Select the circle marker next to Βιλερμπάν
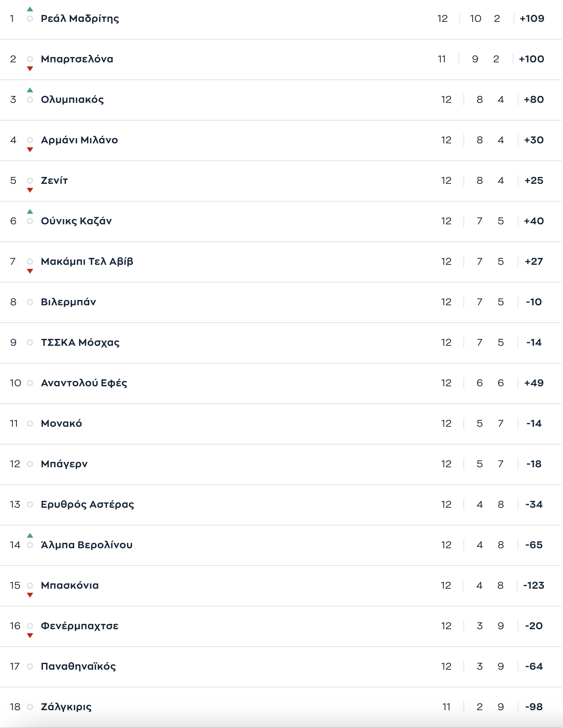The width and height of the screenshot is (563, 728). 30,302
